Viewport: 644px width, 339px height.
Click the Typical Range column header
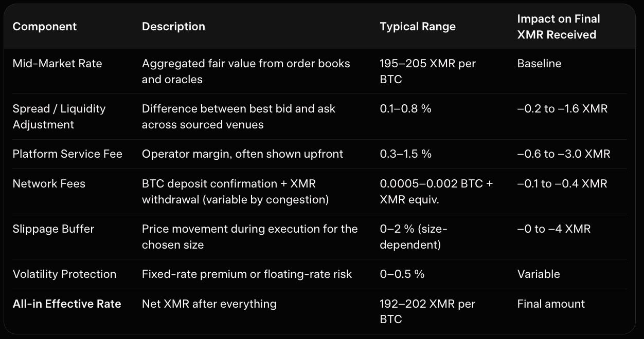point(418,27)
